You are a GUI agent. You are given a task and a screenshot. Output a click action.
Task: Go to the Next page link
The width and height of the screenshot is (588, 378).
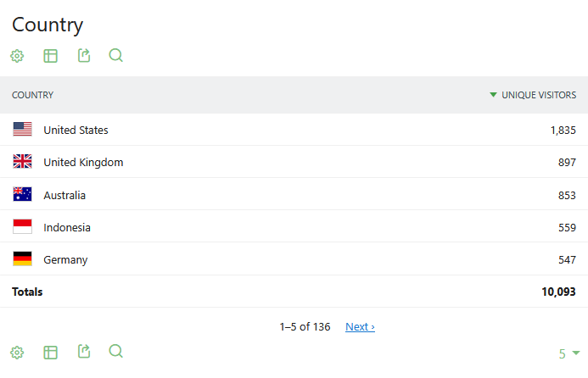(x=360, y=326)
